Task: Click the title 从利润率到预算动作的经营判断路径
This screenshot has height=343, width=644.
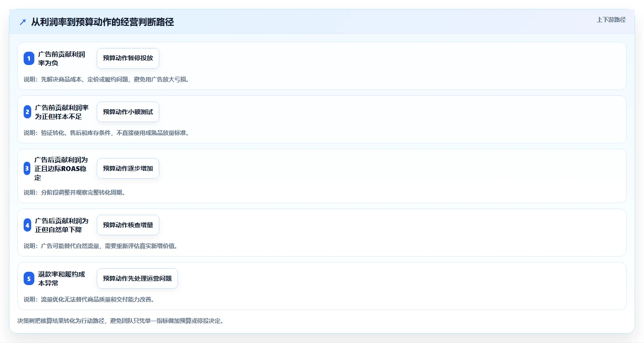Action: 103,22
